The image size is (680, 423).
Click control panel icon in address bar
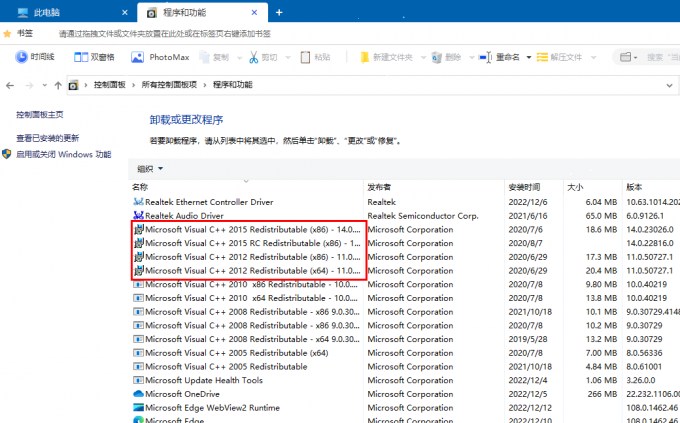point(73,85)
